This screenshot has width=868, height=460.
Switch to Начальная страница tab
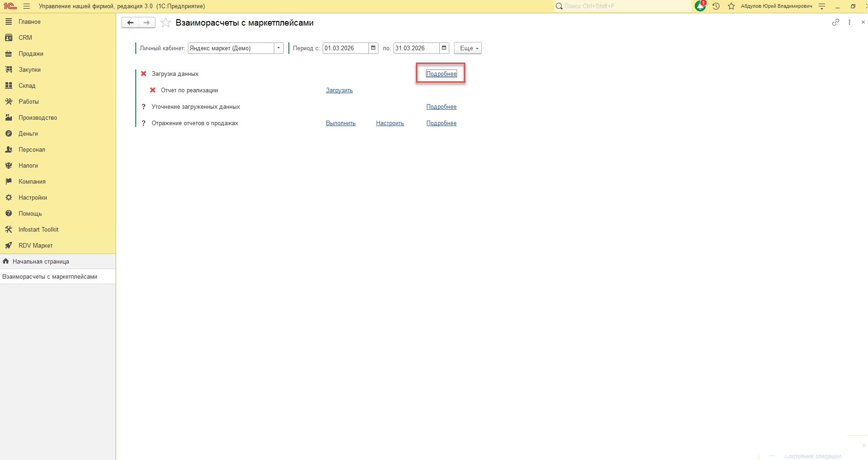coord(58,261)
